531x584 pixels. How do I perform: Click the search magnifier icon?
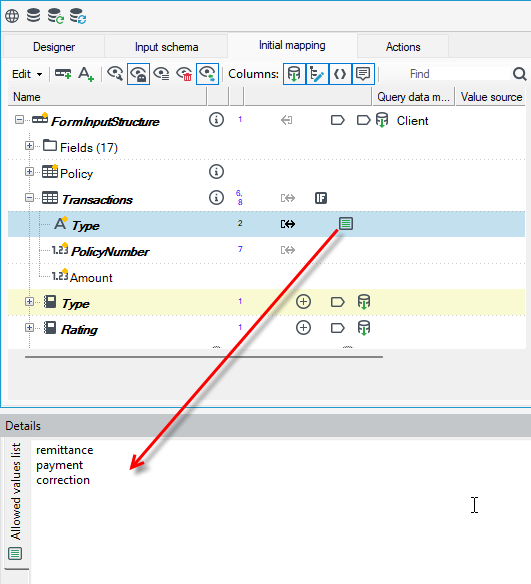coord(519,74)
